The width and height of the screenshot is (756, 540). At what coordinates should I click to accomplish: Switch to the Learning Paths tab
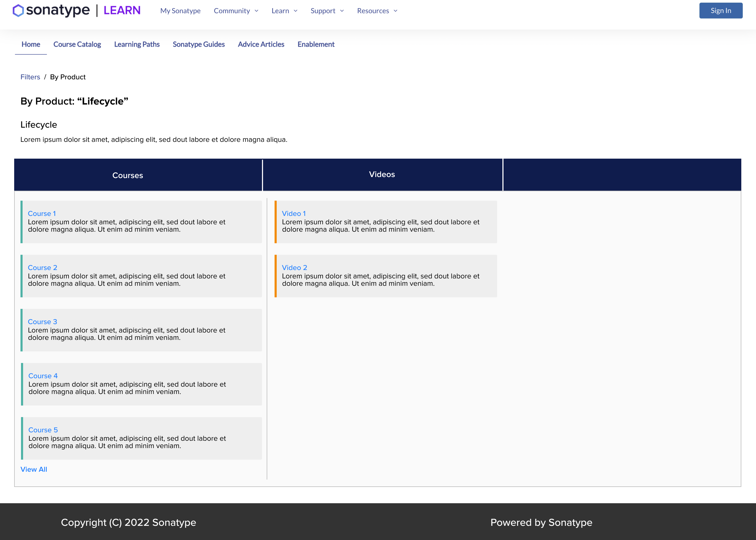point(137,44)
